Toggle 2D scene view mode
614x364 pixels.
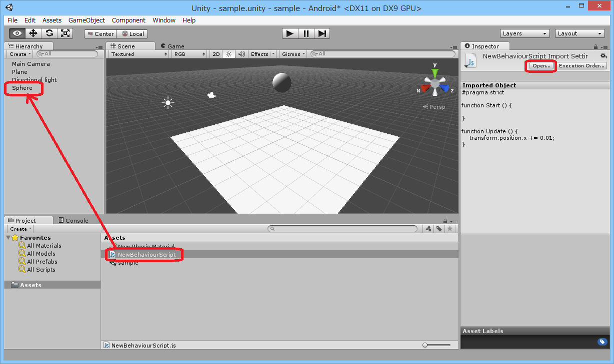coord(216,54)
